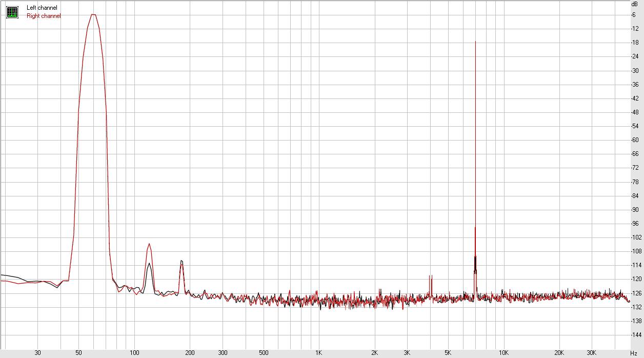Click the top of the 60 Hz peak
The height and width of the screenshot is (358, 644).
[x=93, y=14]
